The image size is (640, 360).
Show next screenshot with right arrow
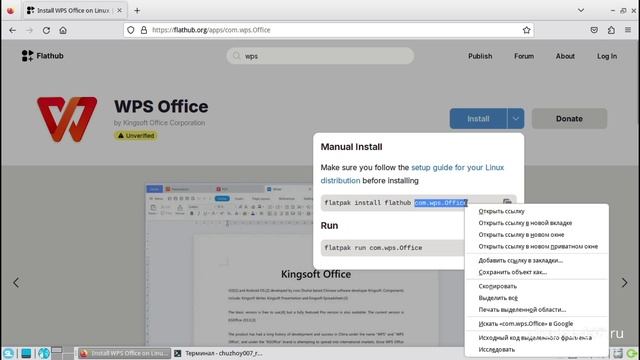click(x=624, y=282)
